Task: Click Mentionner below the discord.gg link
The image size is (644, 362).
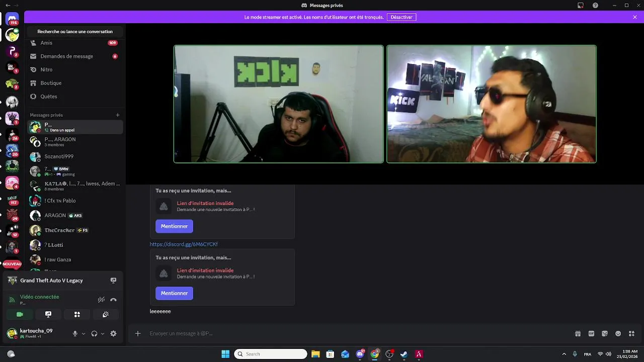Action: tap(174, 293)
